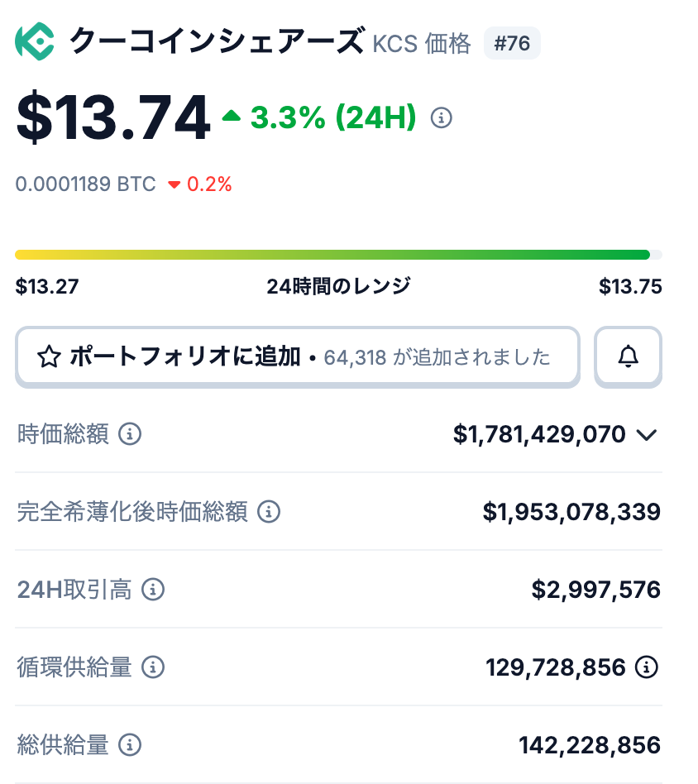The image size is (698, 784).
Task: Click the bell price alert button
Action: pyautogui.click(x=629, y=356)
